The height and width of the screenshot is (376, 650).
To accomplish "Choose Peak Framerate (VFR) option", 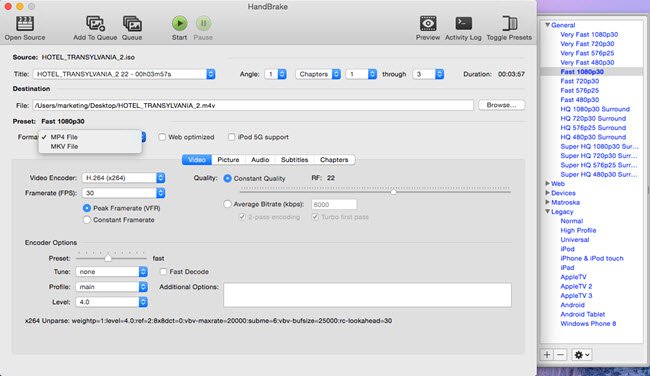I will (87, 208).
